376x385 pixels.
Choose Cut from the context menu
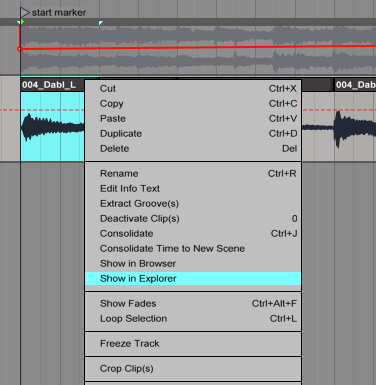(193, 89)
